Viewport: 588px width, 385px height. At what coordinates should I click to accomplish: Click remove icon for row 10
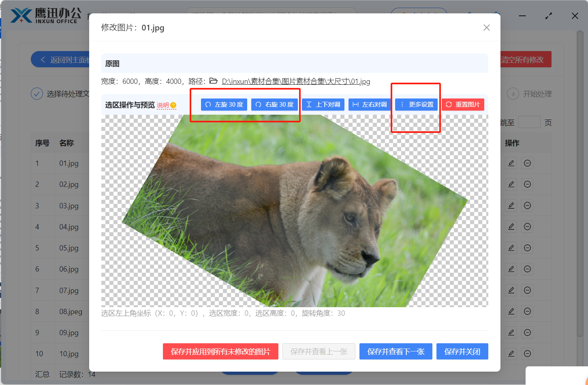527,354
